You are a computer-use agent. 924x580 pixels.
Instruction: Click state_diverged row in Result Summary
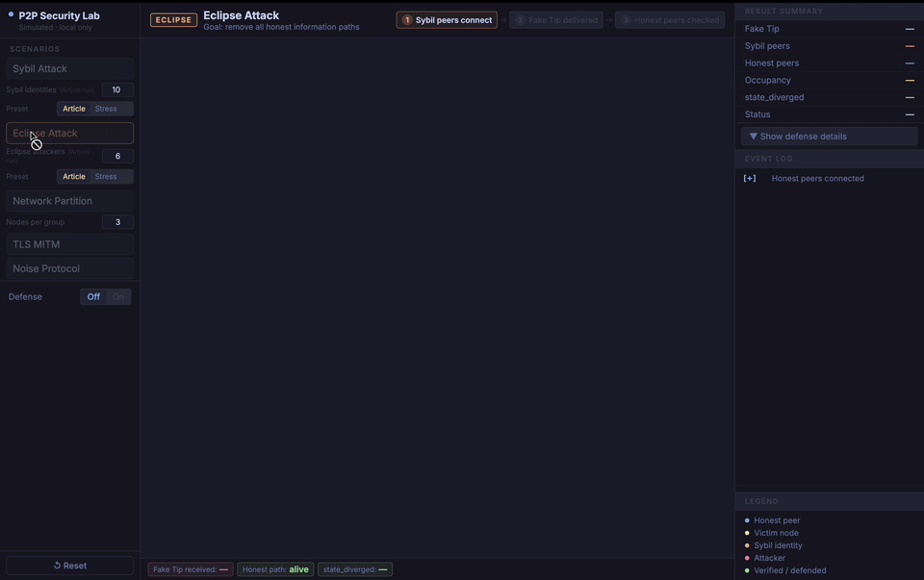tap(829, 97)
